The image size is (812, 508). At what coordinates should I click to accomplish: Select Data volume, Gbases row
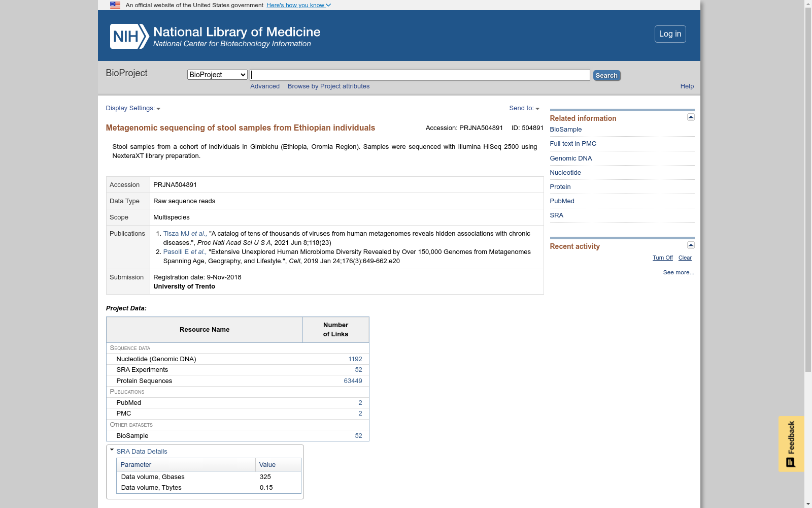[209, 477]
